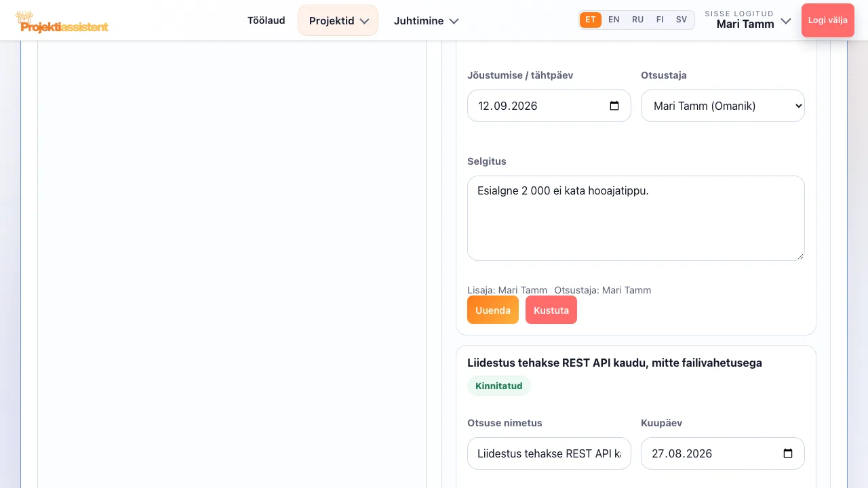Image resolution: width=868 pixels, height=488 pixels.
Task: Expand the Projektid menu chevron
Action: 364,21
